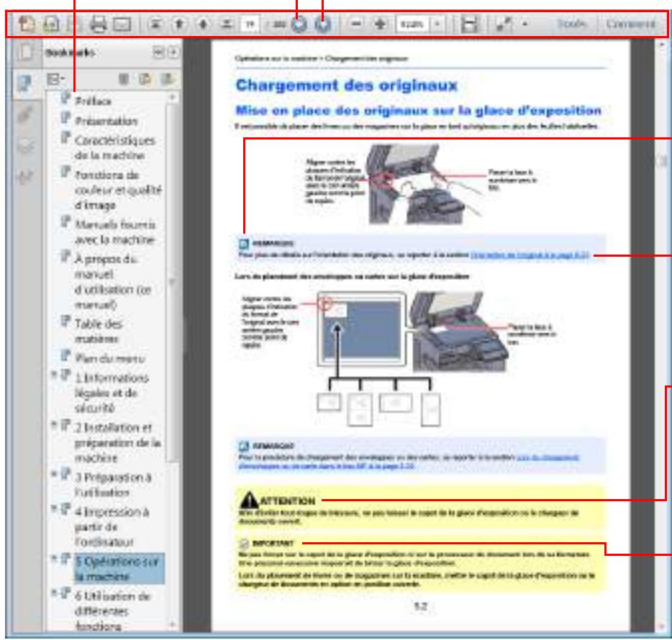Open the zoom level dropdown arrow
The width and height of the screenshot is (672, 640).
click(437, 24)
